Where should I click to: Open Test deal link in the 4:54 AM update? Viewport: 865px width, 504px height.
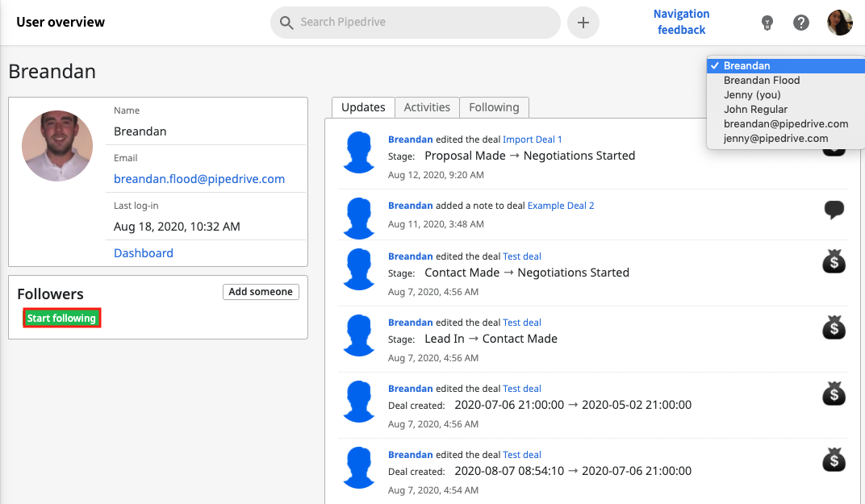(522, 455)
